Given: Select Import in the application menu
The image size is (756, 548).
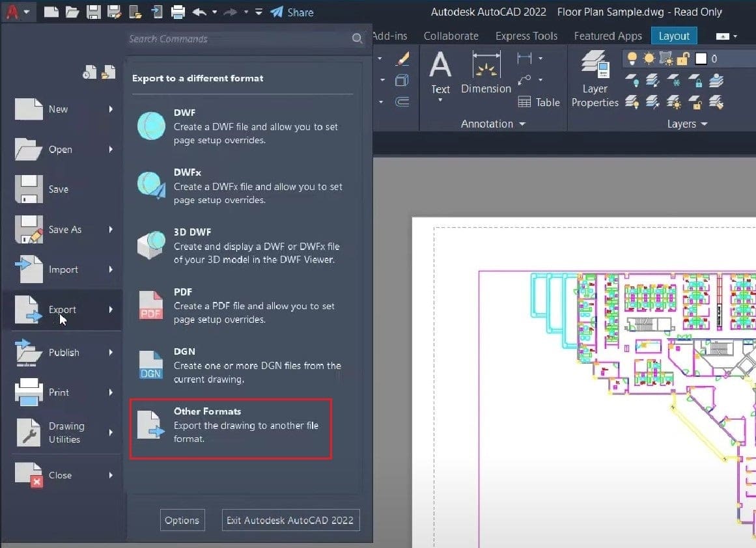Looking at the screenshot, I should tap(63, 269).
